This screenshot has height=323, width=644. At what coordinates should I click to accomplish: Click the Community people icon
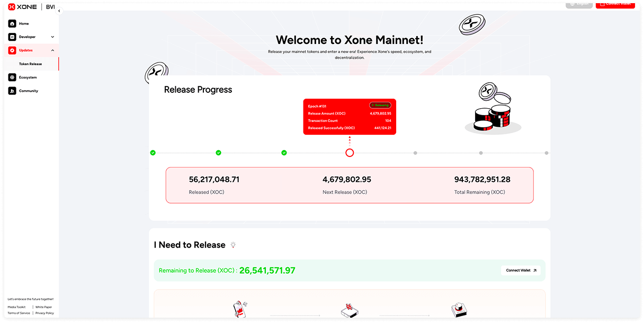pyautogui.click(x=12, y=91)
